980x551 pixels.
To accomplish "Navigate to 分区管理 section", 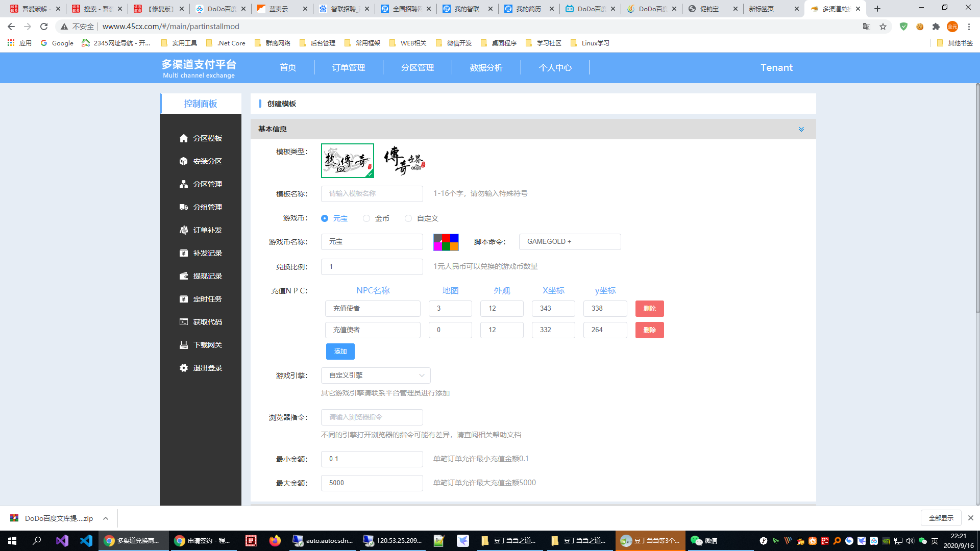I will click(200, 184).
